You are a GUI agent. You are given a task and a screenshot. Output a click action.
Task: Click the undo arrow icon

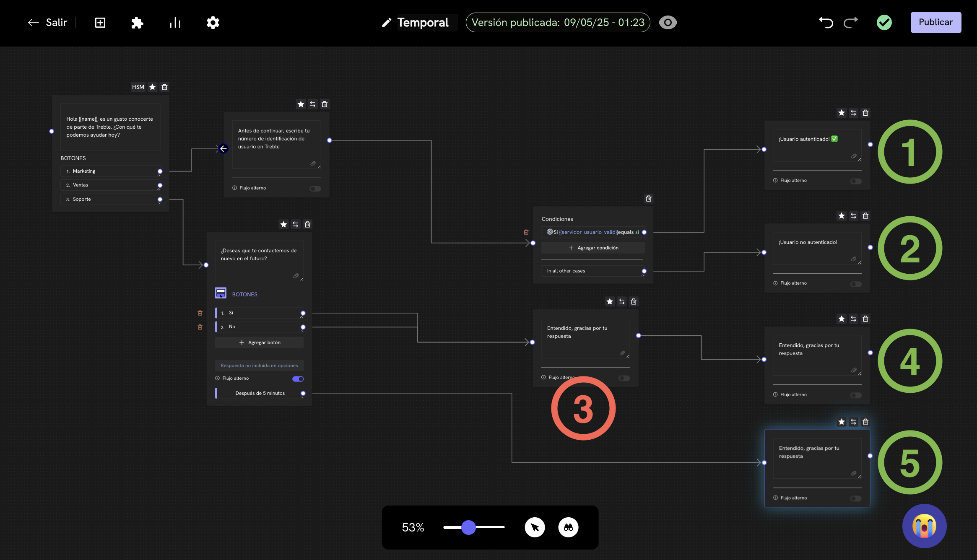[x=826, y=22]
